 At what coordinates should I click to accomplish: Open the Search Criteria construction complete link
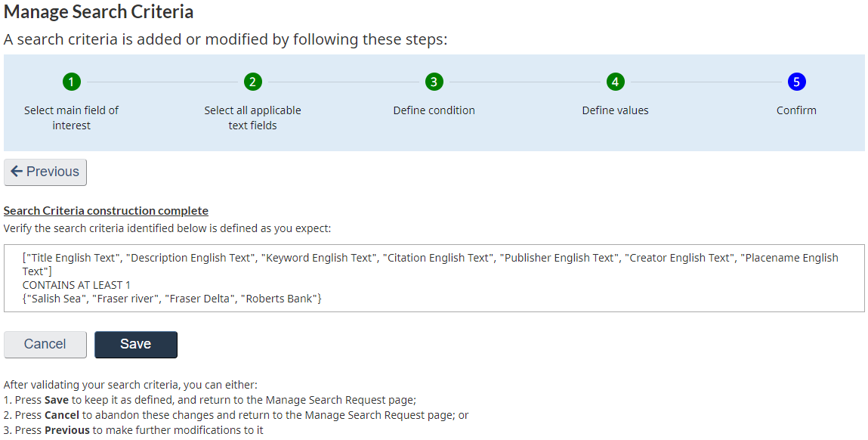[x=106, y=210]
